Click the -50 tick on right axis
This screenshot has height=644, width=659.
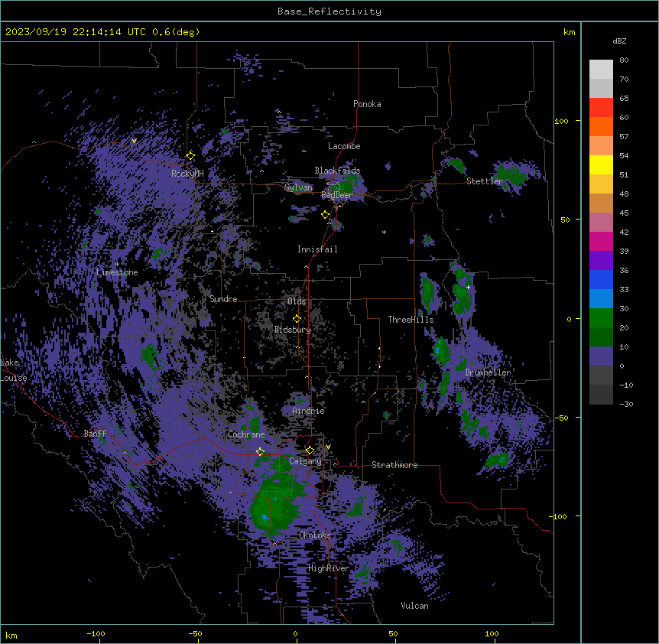pyautogui.click(x=561, y=418)
